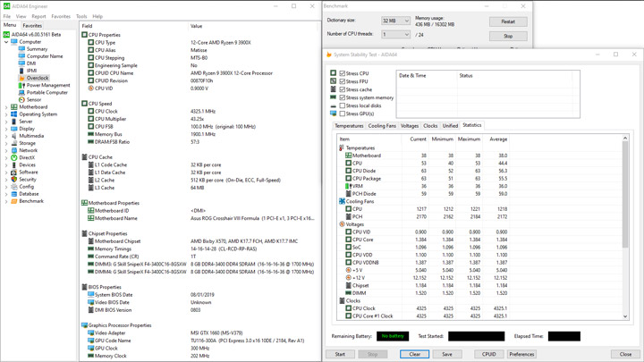Viewport: 644px width, 362px height.
Task: Click the Start button in Stability Test
Action: click(340, 354)
